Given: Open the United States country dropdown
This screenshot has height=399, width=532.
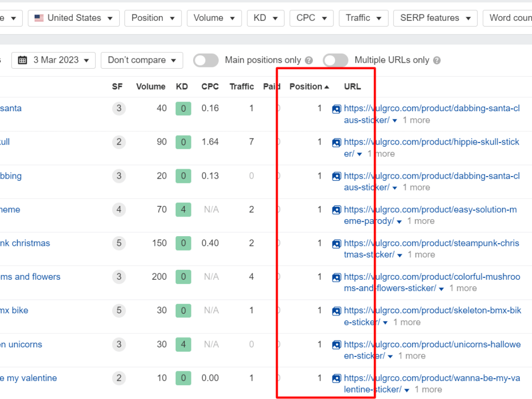Looking at the screenshot, I should 73,18.
